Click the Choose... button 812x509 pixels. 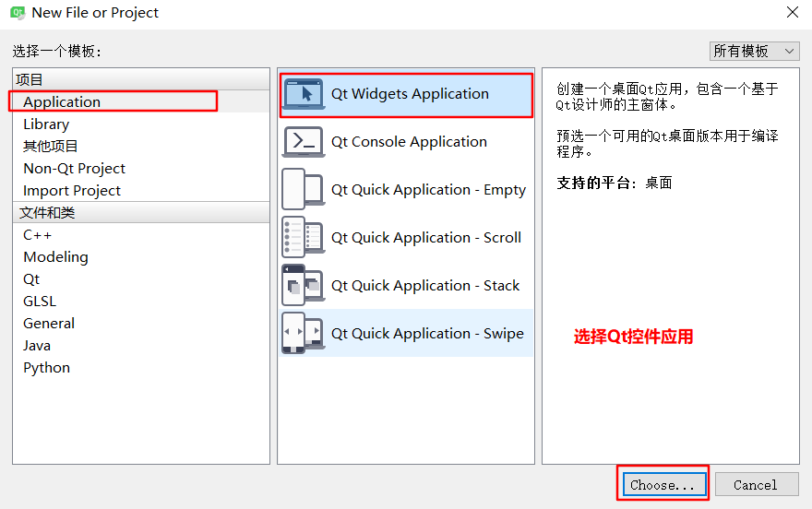(665, 485)
